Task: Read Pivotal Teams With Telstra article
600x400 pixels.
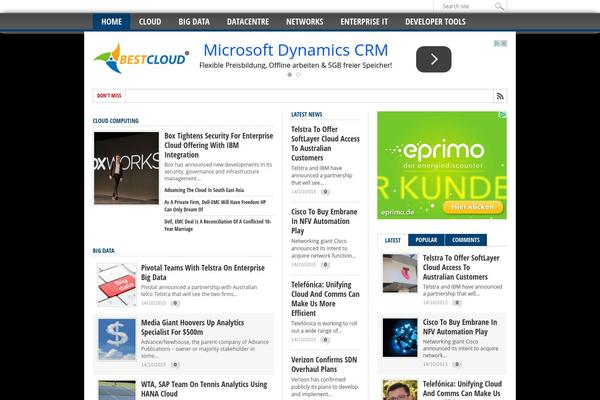Action: [203, 272]
